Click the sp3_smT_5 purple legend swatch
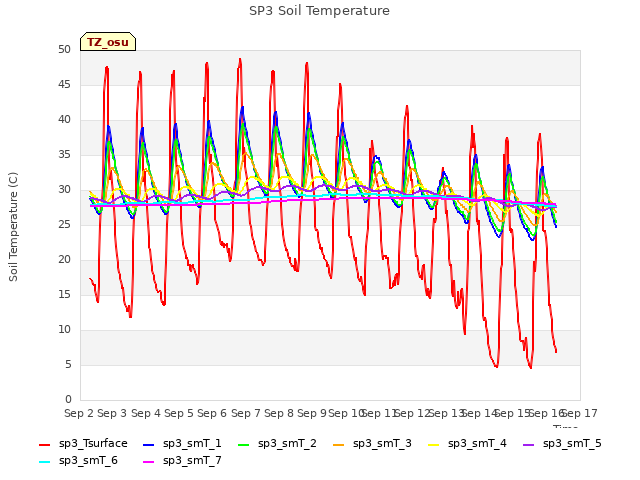Image resolution: width=640 pixels, height=480 pixels. click(x=529, y=444)
